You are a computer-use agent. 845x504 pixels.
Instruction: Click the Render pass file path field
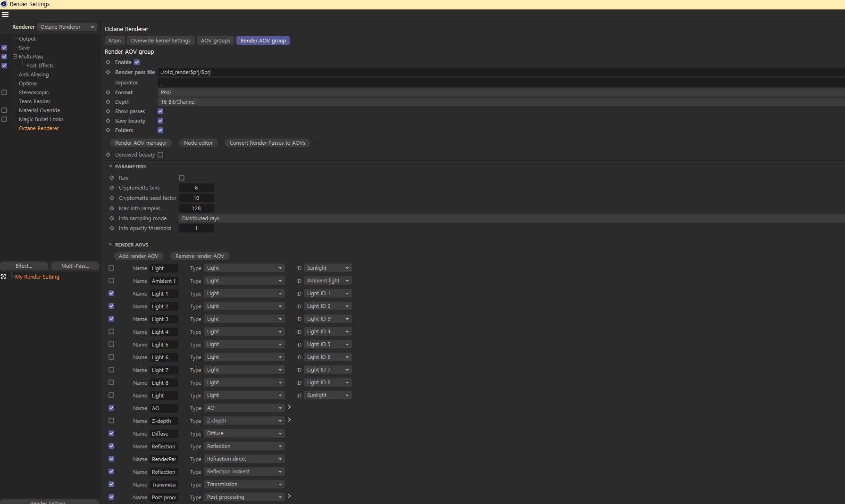click(501, 72)
